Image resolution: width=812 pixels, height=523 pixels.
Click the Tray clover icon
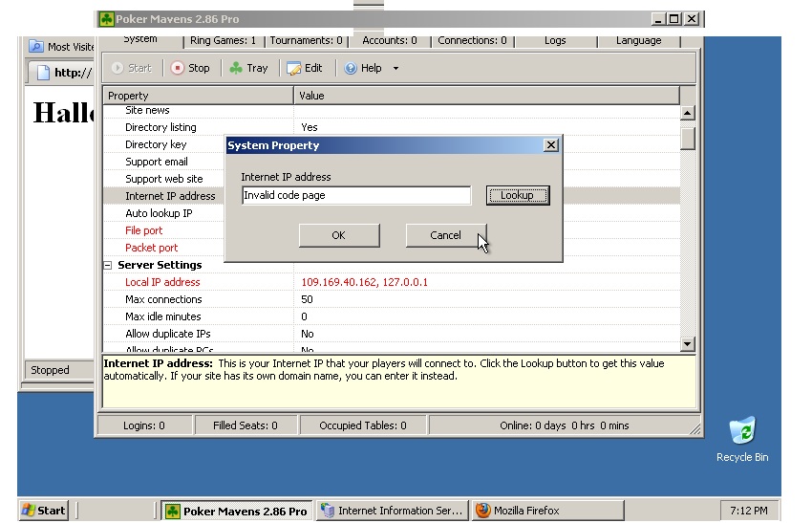pyautogui.click(x=236, y=68)
